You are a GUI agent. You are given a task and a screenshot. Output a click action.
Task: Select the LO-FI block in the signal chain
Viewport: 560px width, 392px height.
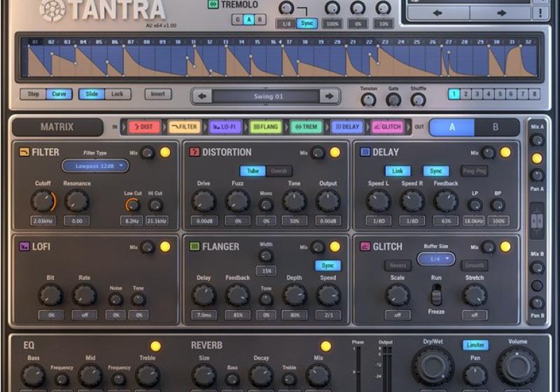pyautogui.click(x=225, y=127)
